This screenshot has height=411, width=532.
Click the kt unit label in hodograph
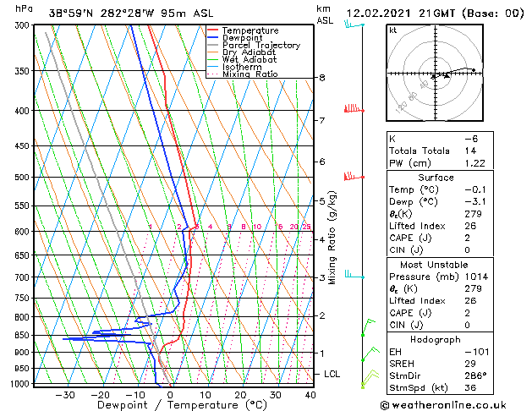click(x=393, y=30)
